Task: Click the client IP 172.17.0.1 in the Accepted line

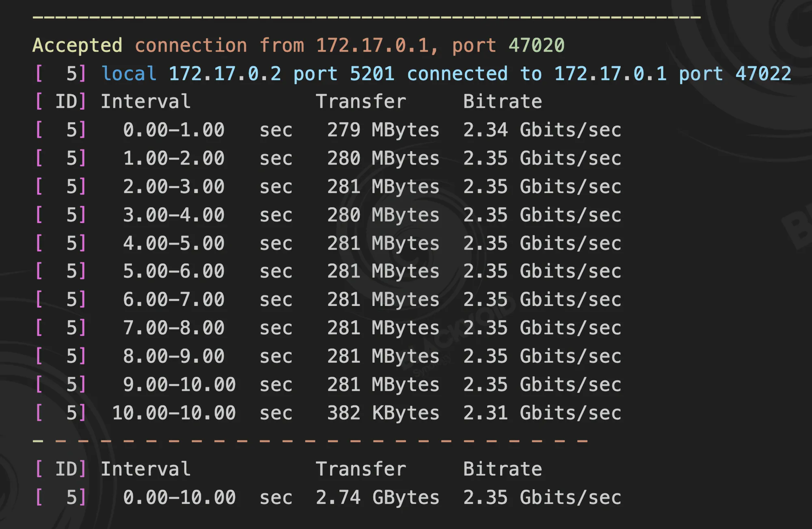Action: (x=372, y=45)
